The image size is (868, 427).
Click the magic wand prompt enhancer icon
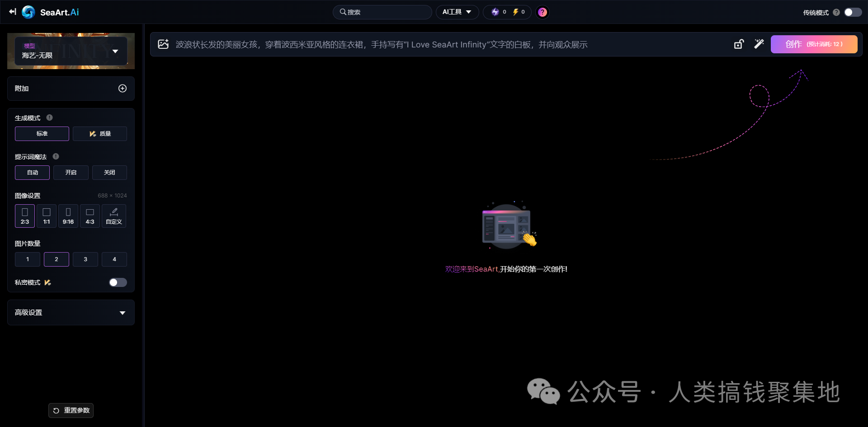pos(759,44)
